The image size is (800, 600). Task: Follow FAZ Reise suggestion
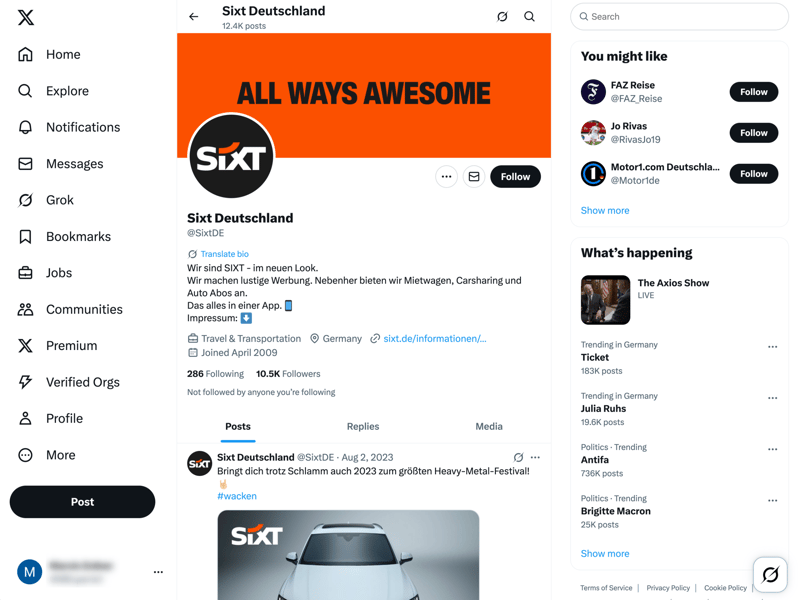[x=754, y=92]
